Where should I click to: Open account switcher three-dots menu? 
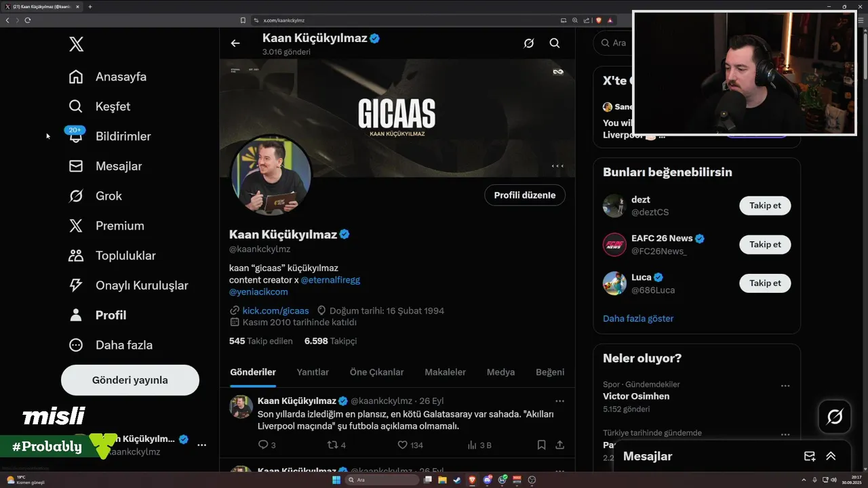tap(201, 445)
